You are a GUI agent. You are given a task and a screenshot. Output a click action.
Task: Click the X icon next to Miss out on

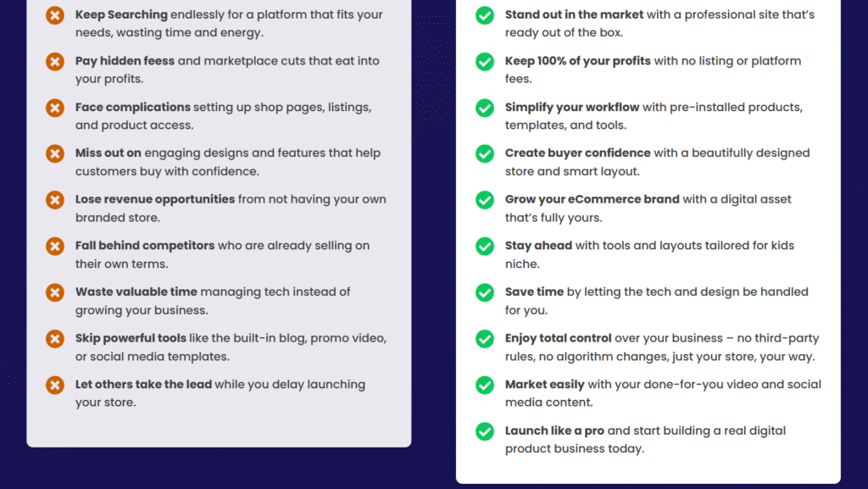(54, 154)
